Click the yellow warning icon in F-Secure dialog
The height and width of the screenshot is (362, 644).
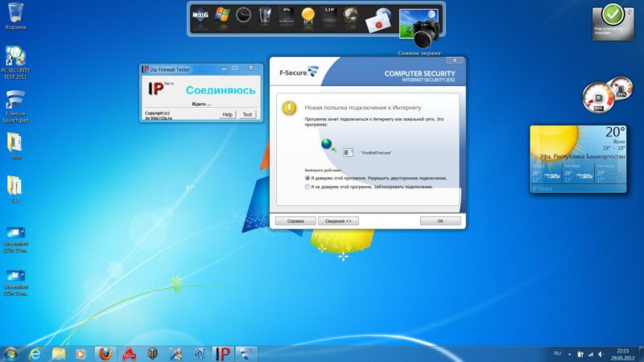[289, 108]
